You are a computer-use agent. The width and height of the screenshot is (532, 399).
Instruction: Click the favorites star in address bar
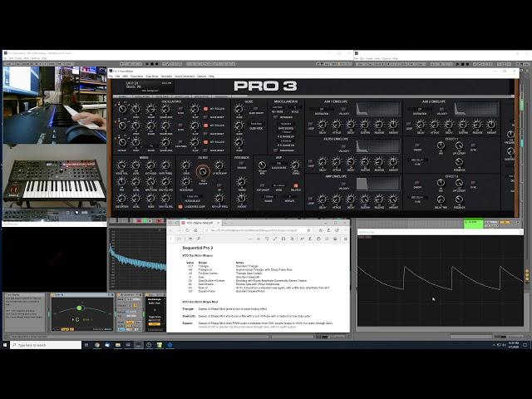click(x=308, y=230)
